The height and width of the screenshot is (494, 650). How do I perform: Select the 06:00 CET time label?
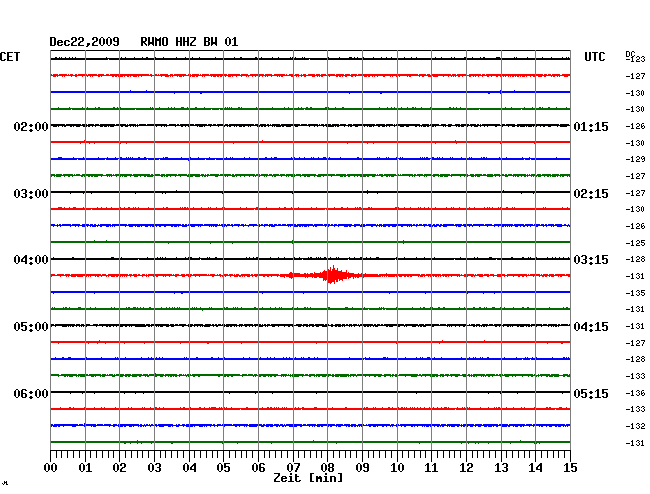point(31,393)
